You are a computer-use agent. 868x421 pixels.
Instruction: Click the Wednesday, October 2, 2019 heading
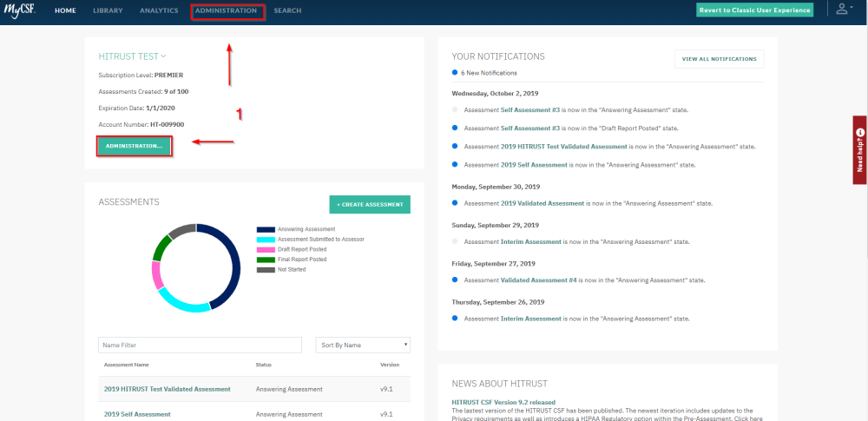[495, 93]
